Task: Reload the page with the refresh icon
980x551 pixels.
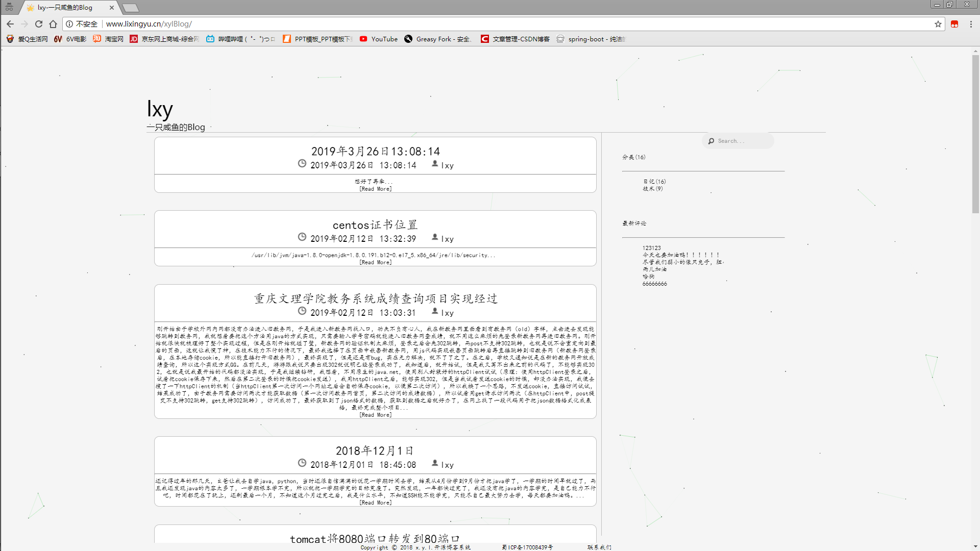Action: click(39, 24)
